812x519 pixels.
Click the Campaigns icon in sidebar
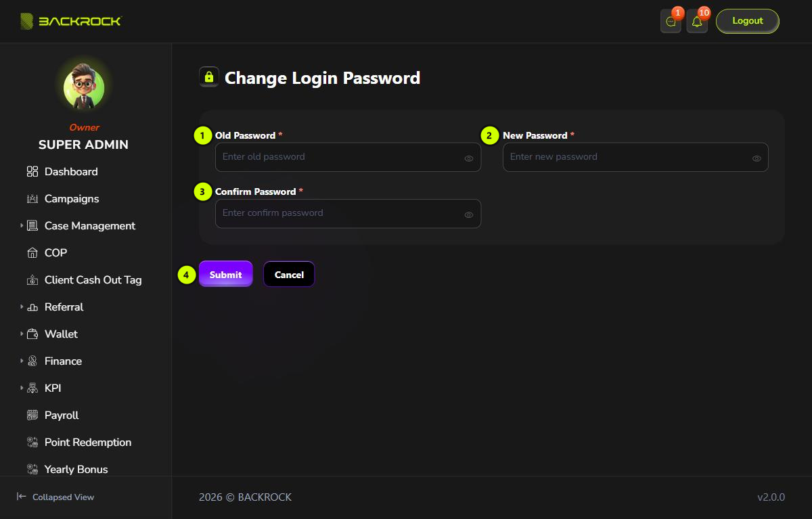click(x=32, y=199)
